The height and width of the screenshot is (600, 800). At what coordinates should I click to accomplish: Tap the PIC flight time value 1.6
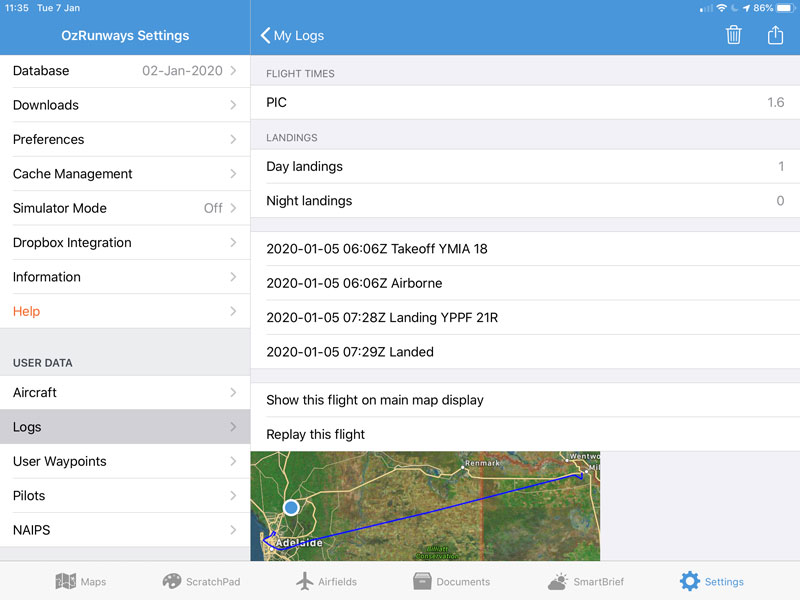pyautogui.click(x=776, y=103)
